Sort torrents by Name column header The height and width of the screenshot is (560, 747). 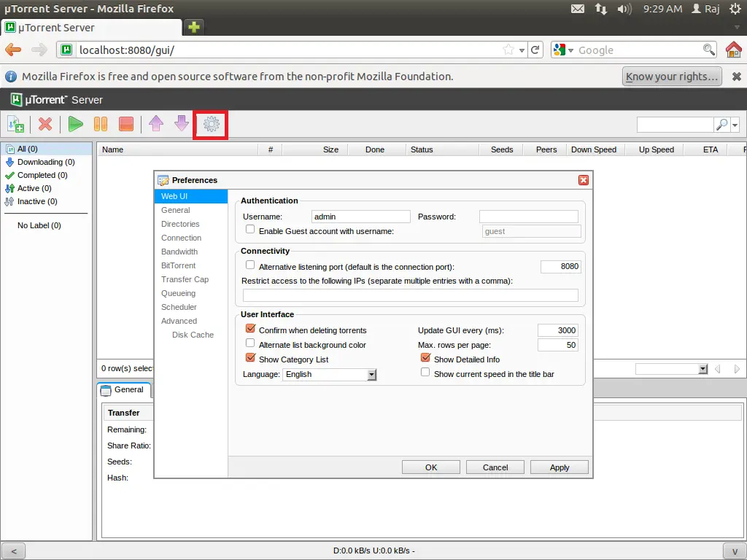tap(178, 149)
